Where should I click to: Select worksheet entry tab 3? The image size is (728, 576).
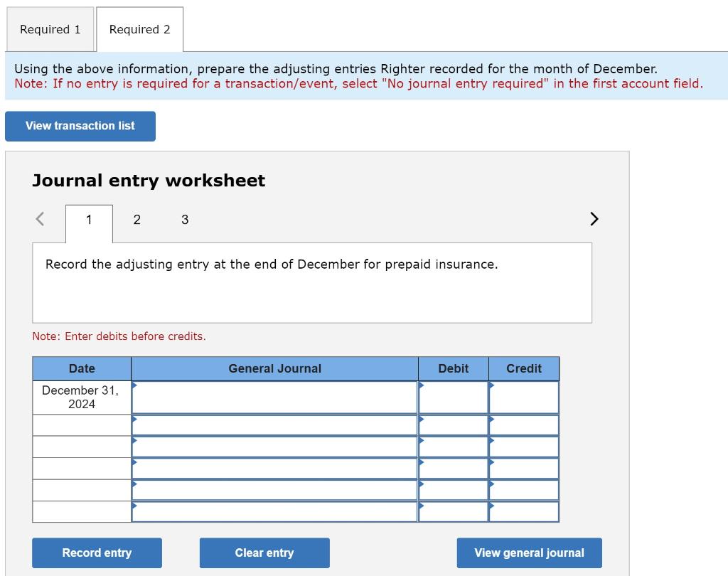coord(185,220)
